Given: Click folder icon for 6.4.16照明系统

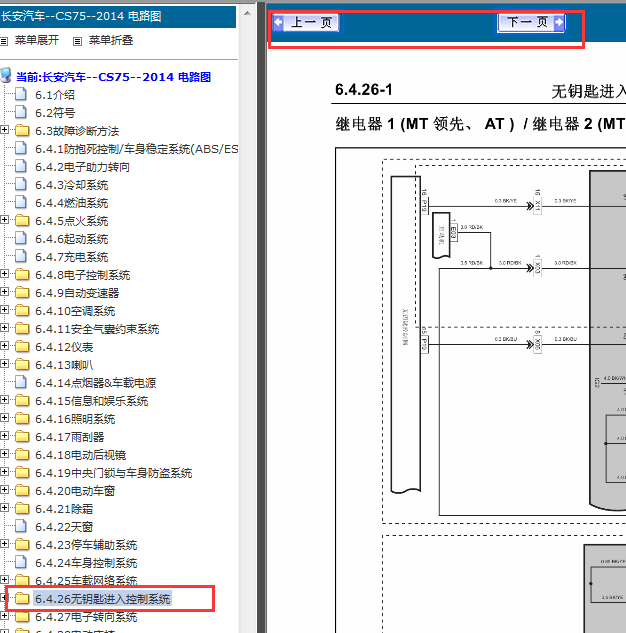Looking at the screenshot, I should tap(22, 419).
